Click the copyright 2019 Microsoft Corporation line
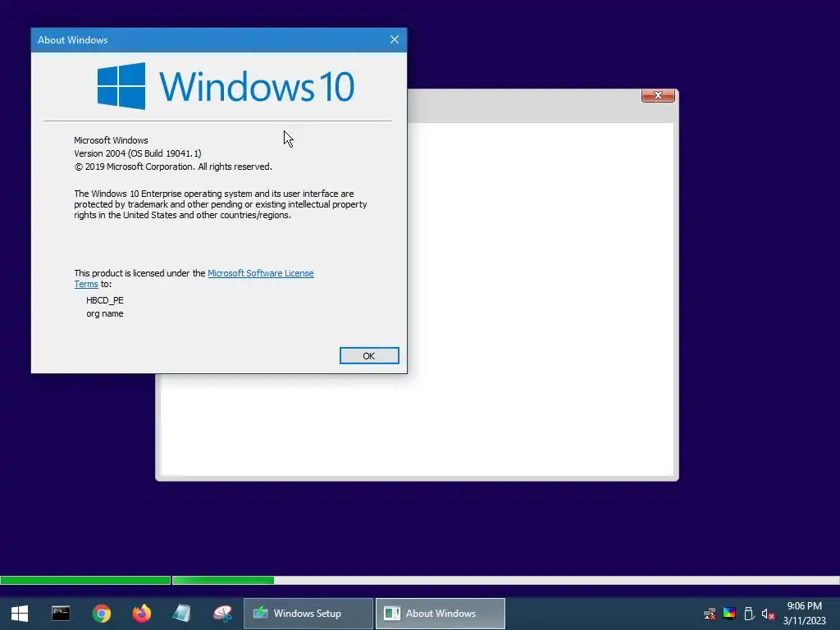The width and height of the screenshot is (840, 630). tap(173, 167)
